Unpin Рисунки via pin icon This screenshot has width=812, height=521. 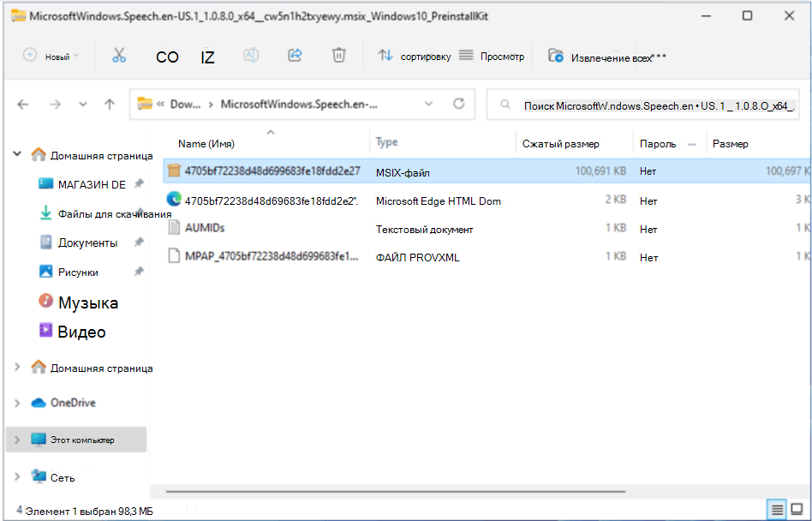[139, 271]
